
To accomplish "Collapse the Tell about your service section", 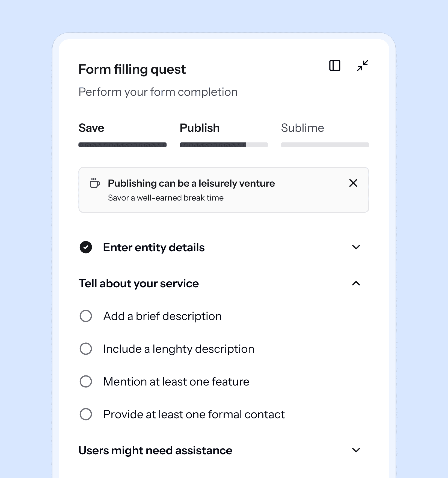I will (356, 284).
